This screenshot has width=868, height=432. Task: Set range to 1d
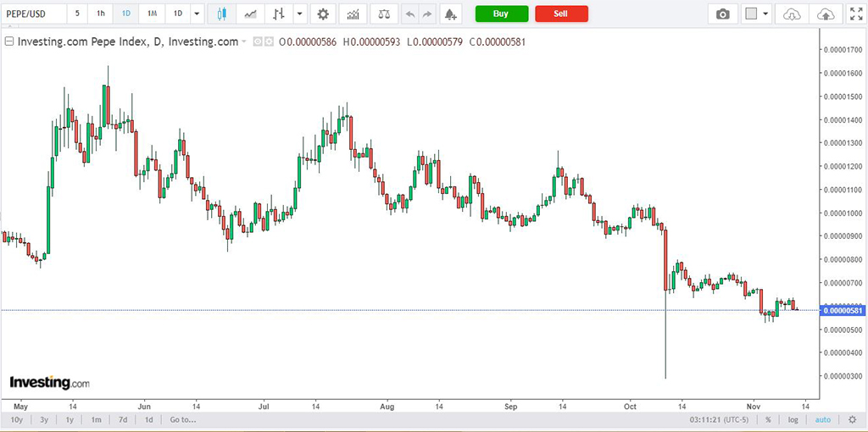[149, 419]
